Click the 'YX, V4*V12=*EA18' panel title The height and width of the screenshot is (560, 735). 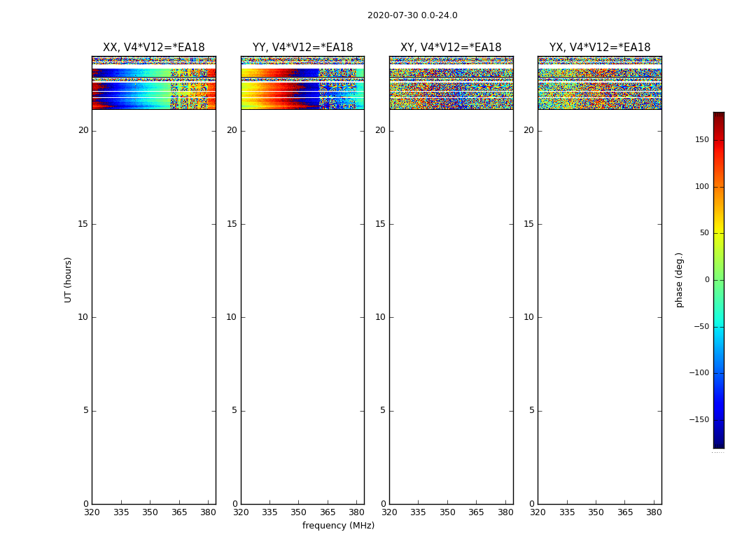[599, 48]
